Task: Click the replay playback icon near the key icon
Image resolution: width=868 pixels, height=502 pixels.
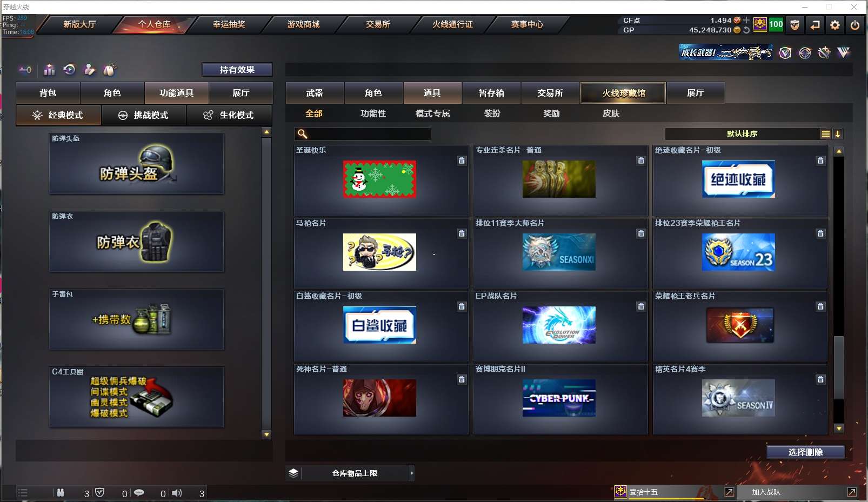Action: point(68,69)
